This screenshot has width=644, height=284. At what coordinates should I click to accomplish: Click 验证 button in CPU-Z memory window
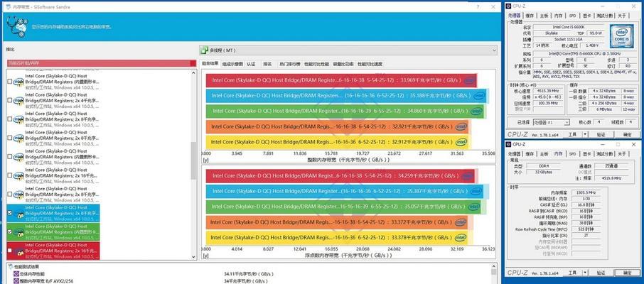click(x=601, y=273)
